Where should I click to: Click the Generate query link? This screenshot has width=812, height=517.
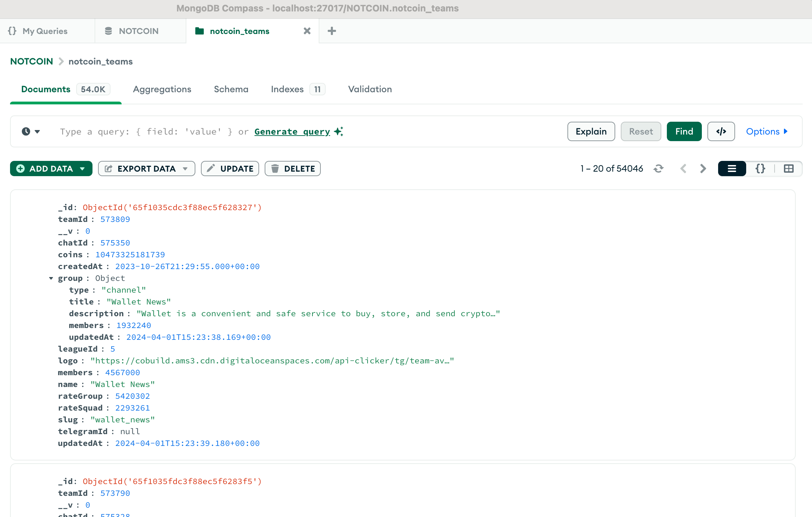pos(292,132)
